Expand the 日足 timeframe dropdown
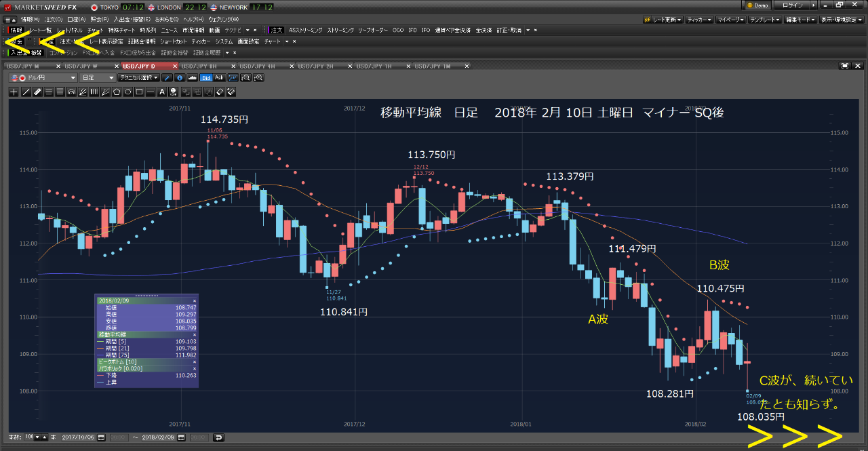868x451 pixels. coord(97,78)
